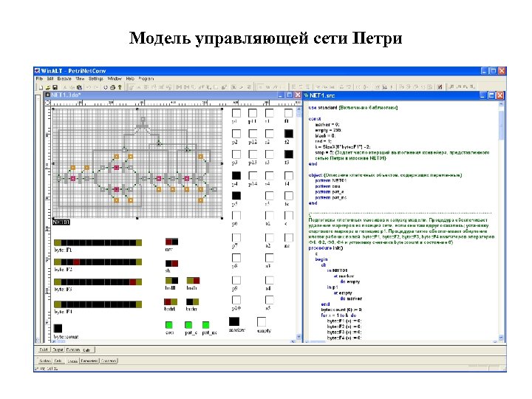Click the filled black cell t2
Viewport: 532px width, 399px height.
(289, 134)
